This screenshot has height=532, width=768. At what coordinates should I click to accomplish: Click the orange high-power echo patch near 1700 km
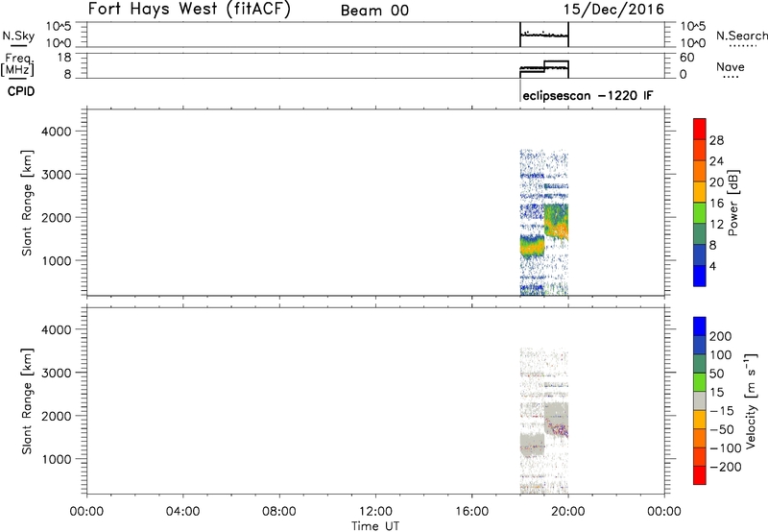pos(559,228)
